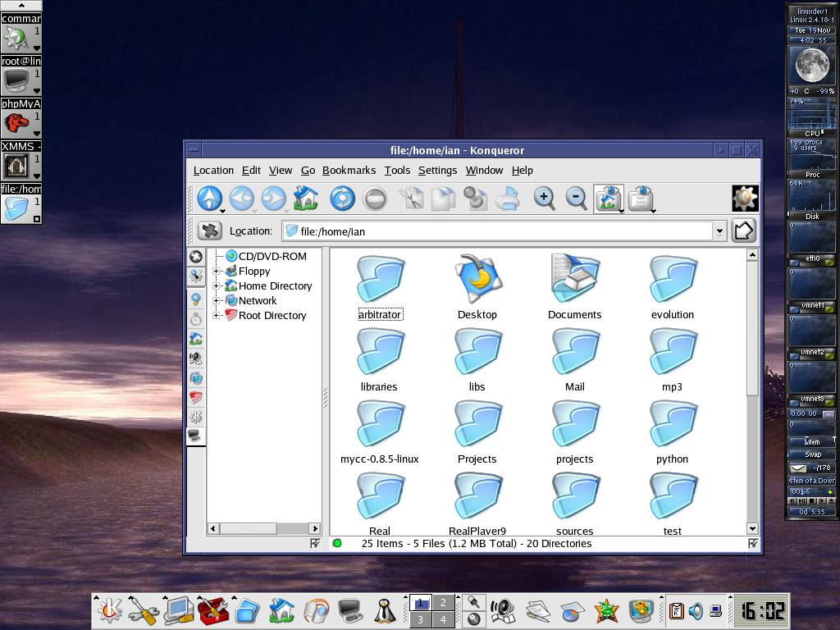
Task: Switch to virtual desktop 3 in the pager
Action: coord(421,620)
